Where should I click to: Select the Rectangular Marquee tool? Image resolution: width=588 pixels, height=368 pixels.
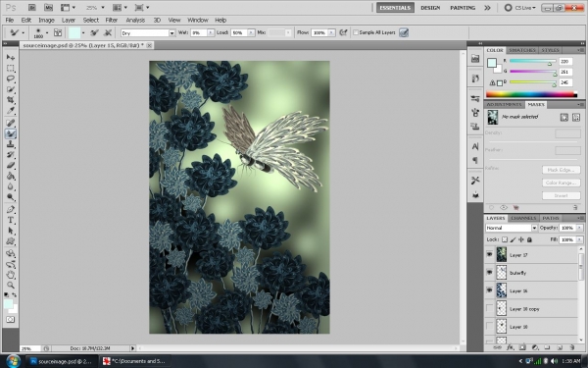point(11,68)
